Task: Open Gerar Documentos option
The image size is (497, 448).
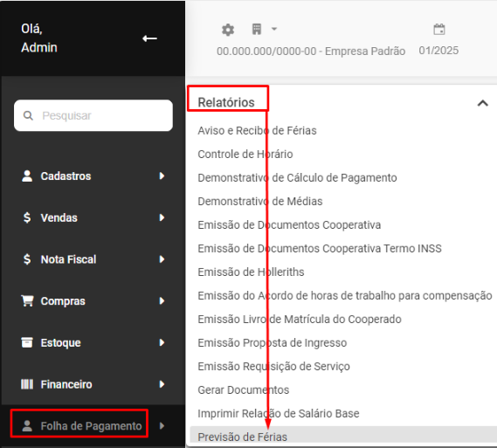Action: (x=244, y=390)
